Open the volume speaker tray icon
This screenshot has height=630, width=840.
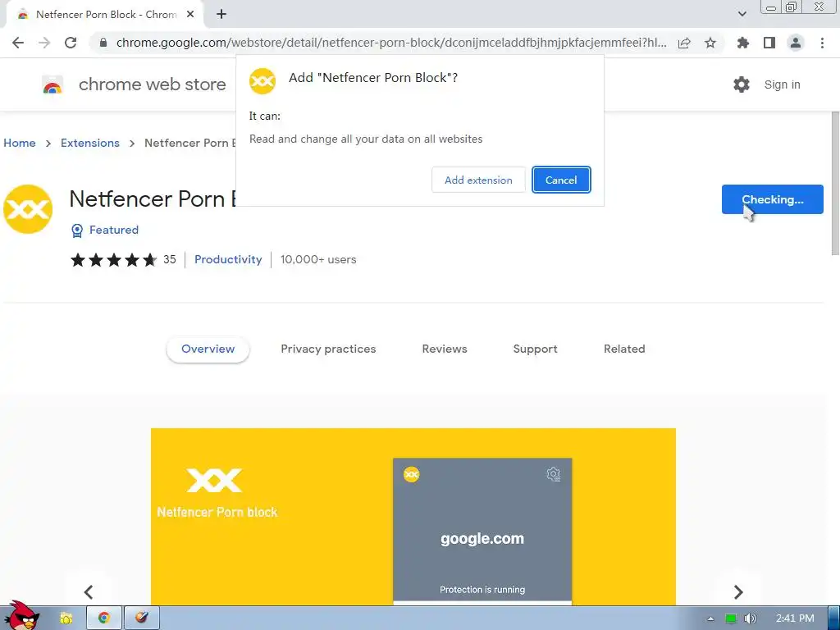coord(751,619)
